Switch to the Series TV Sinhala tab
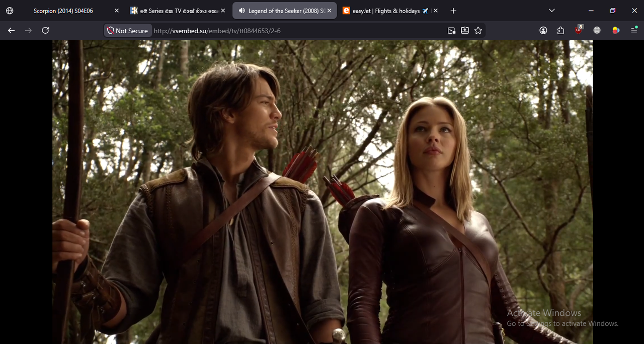This screenshot has height=344, width=644. pyautogui.click(x=178, y=11)
